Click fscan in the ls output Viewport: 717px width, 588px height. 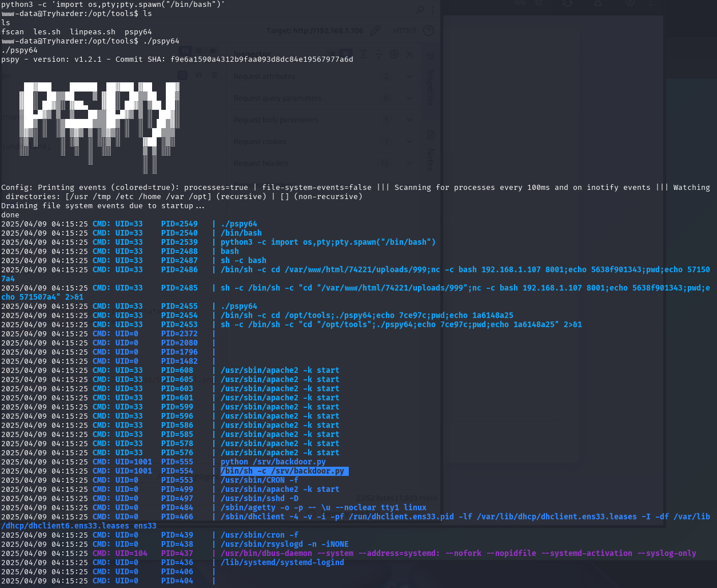point(13,31)
